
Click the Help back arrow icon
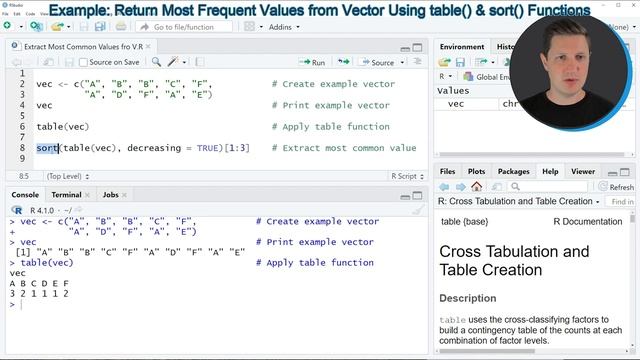444,187
